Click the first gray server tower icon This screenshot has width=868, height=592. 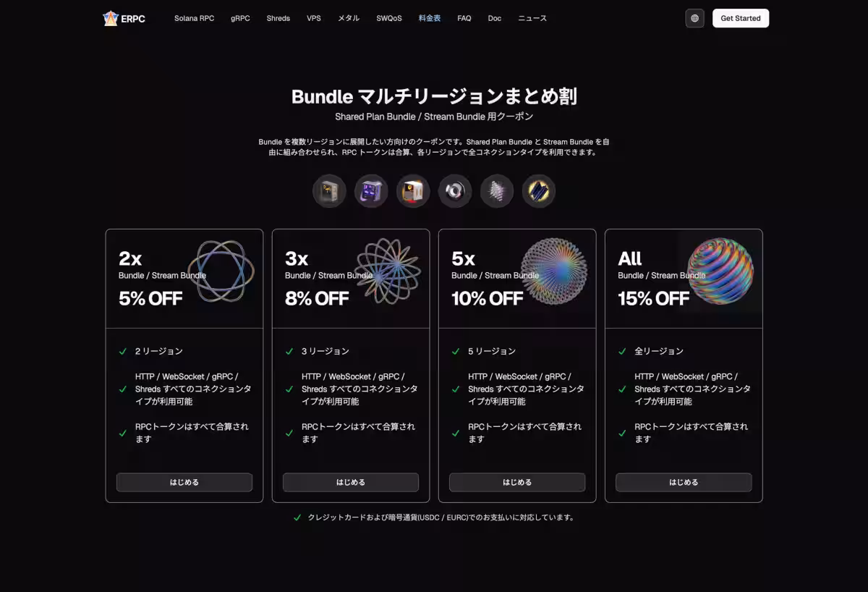tap(329, 191)
